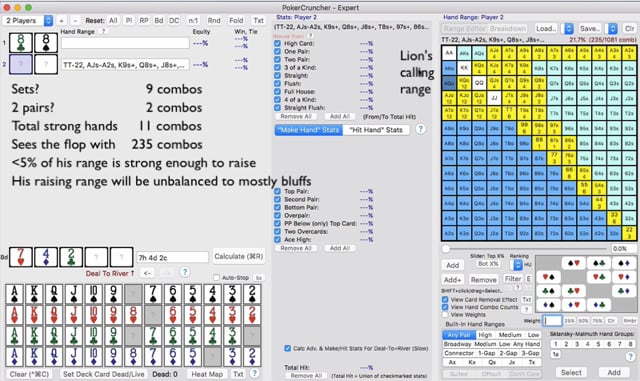Click the Remove range button
The width and height of the screenshot is (640, 381).
tap(483, 280)
